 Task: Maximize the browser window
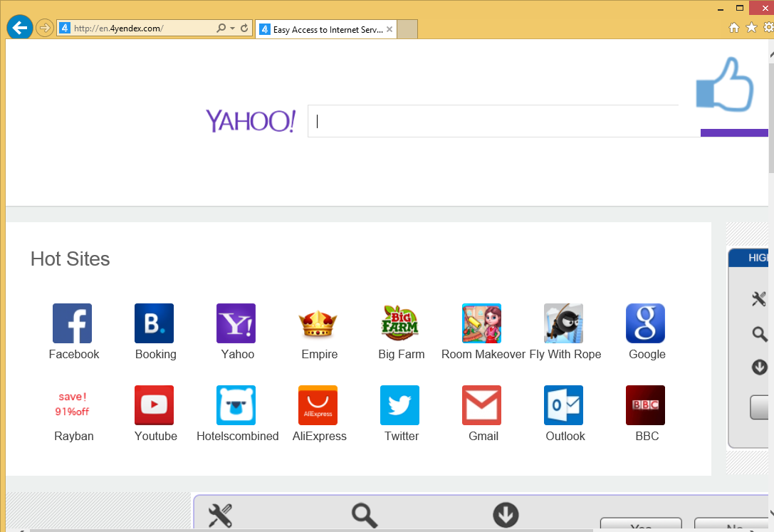click(739, 8)
